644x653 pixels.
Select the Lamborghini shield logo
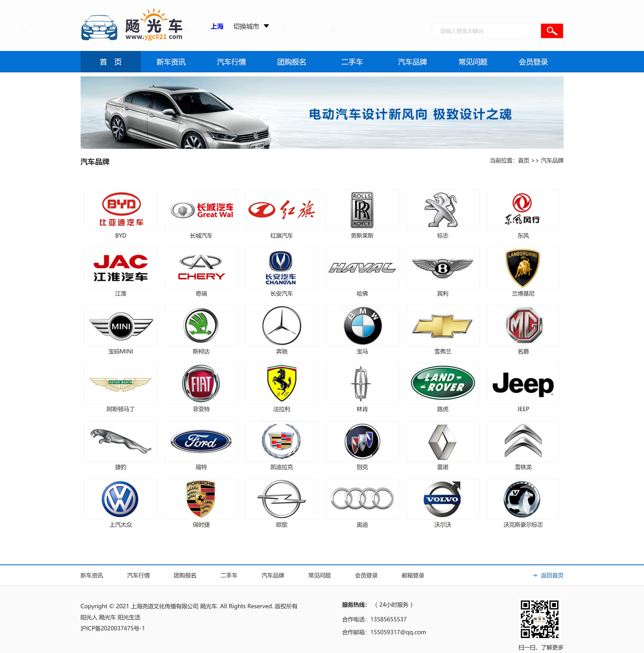(x=523, y=268)
